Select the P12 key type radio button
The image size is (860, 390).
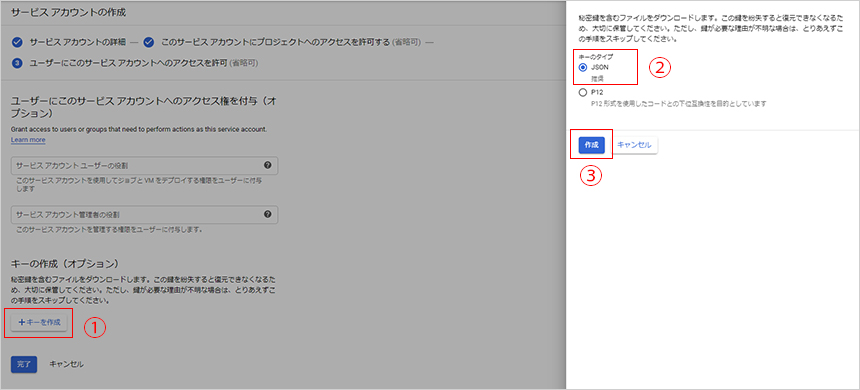[x=583, y=93]
